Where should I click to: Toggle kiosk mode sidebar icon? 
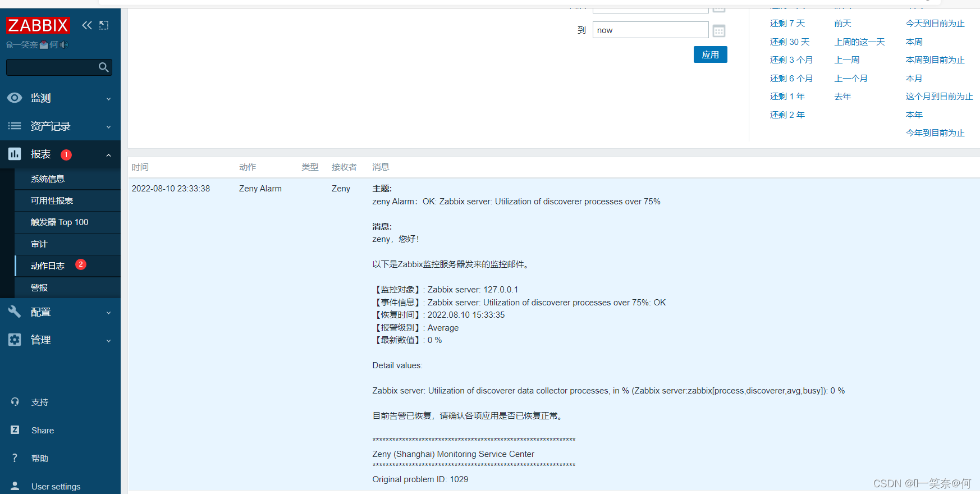(104, 25)
